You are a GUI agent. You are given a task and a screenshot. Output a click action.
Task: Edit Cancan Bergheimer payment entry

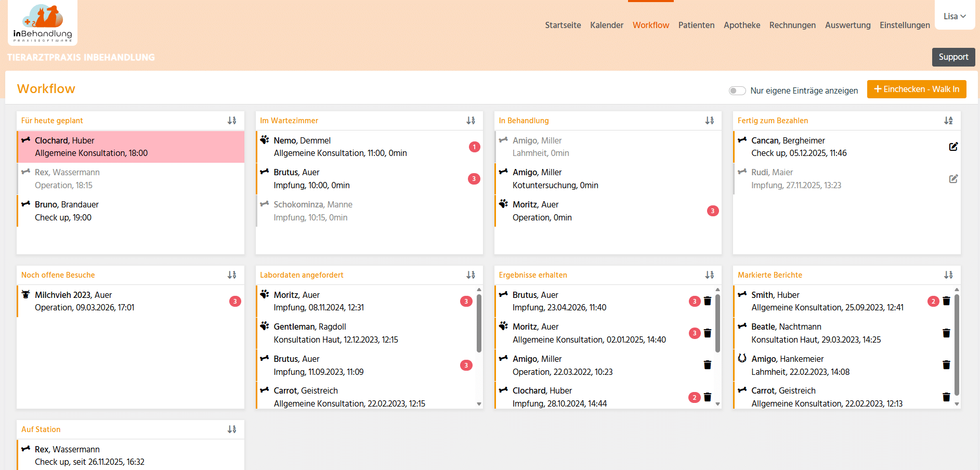953,147
